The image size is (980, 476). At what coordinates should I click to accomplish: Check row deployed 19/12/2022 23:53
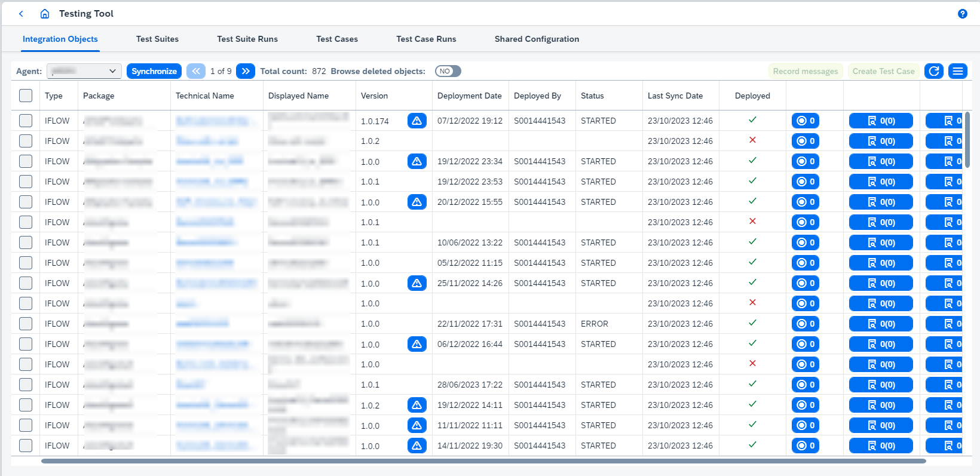26,182
